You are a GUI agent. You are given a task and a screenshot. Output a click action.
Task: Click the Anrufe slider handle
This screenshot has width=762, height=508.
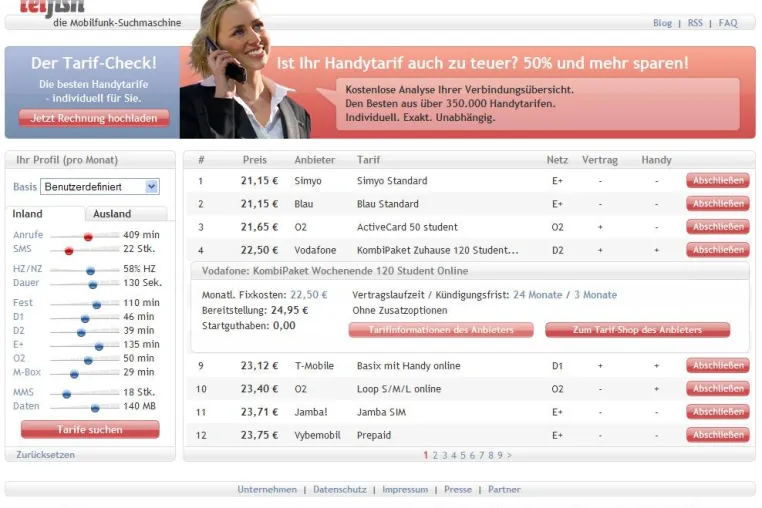tap(88, 237)
